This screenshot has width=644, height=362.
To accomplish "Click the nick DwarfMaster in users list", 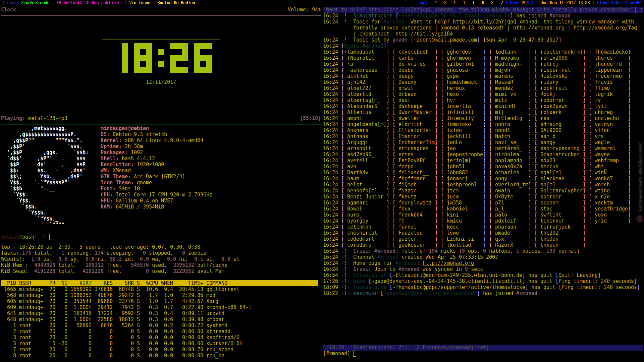I will [415, 112].
